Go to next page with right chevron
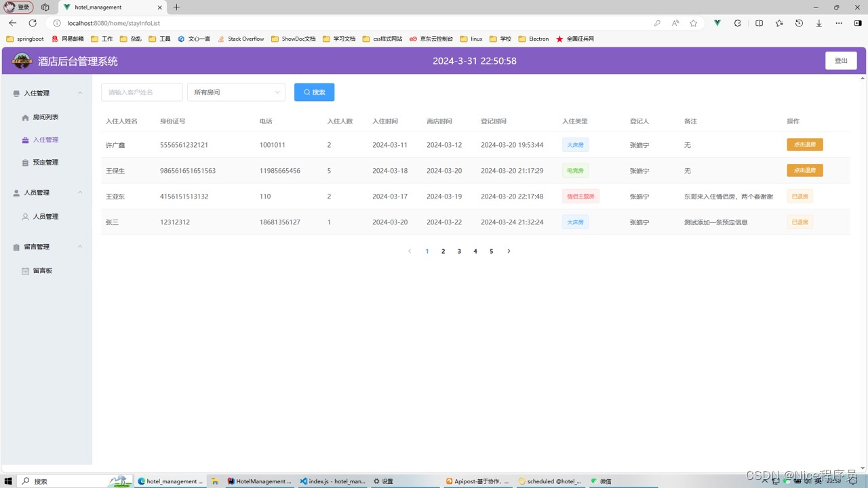Viewport: 868px width, 488px height. (509, 251)
